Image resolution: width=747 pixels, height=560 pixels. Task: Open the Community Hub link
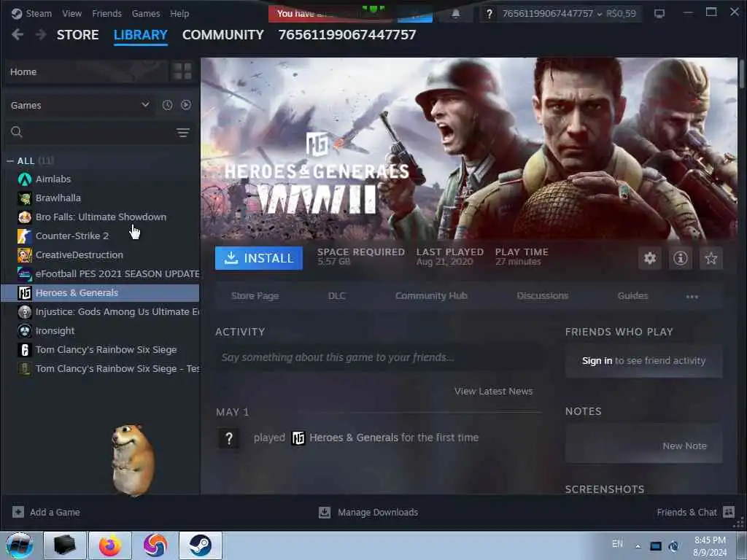pyautogui.click(x=431, y=296)
